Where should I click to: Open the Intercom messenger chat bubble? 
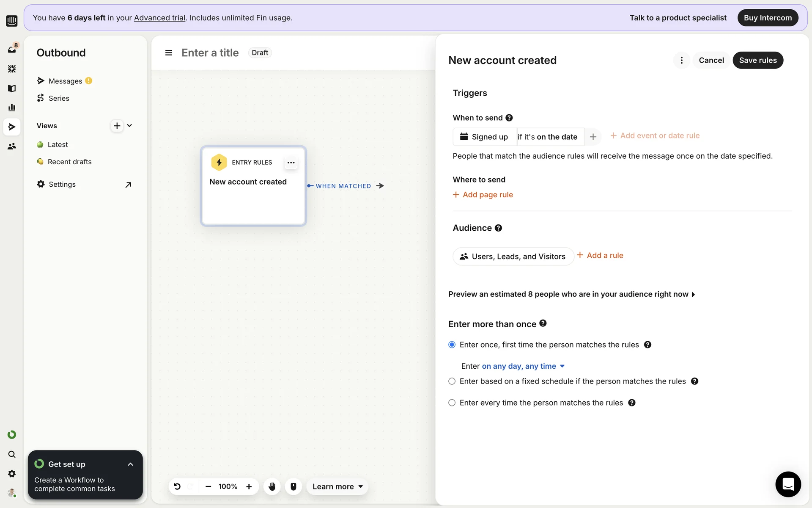pyautogui.click(x=788, y=484)
